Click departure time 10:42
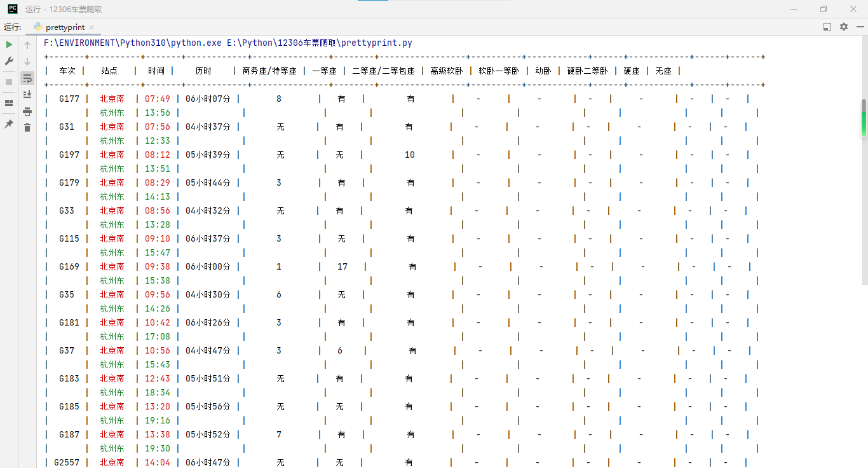Image resolution: width=868 pixels, height=468 pixels. point(158,322)
